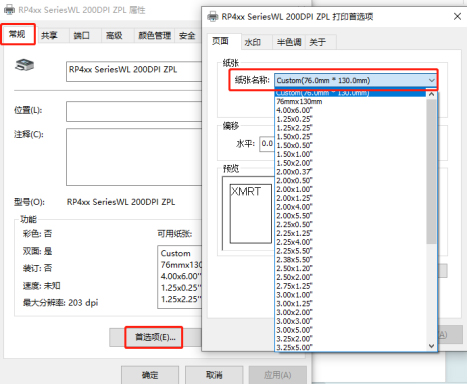
Task: Switch to the 高级 tab
Action: [114, 35]
